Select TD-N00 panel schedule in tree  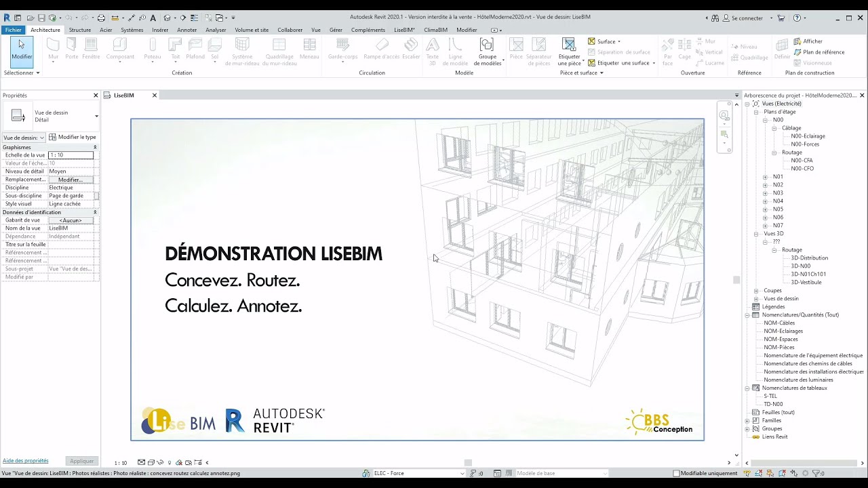tap(773, 405)
